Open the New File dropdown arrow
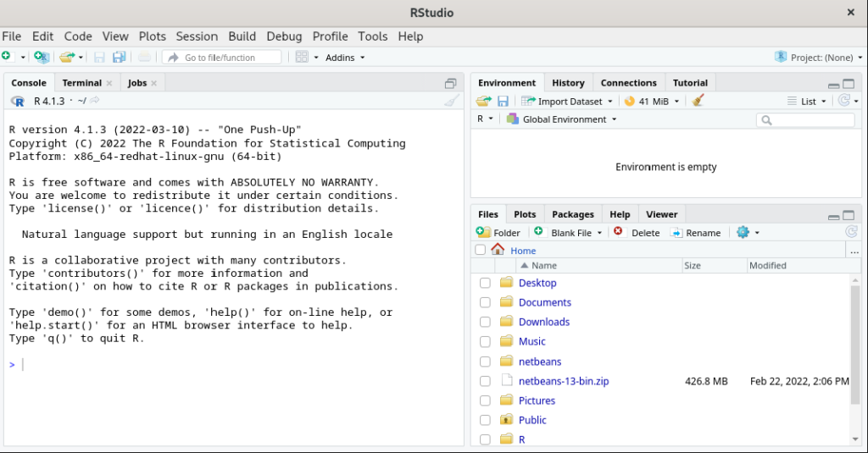The image size is (868, 453). 23,58
